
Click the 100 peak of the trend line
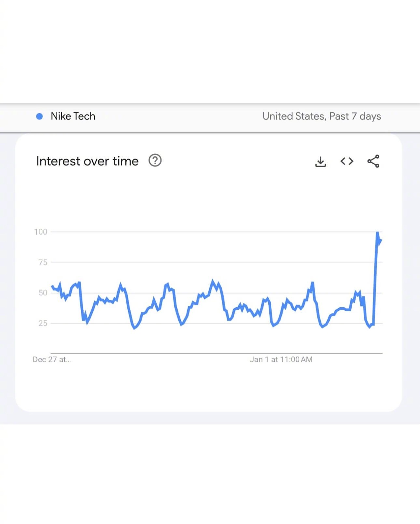pos(377,233)
